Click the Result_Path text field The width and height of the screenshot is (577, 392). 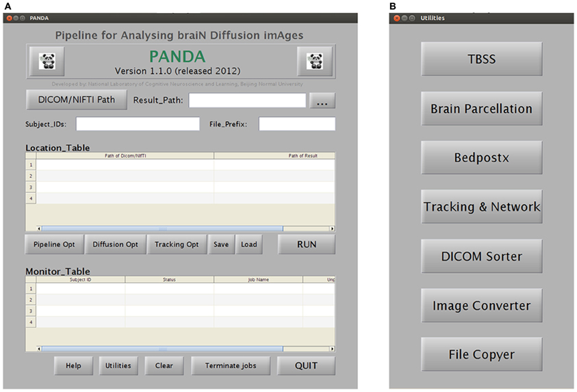tap(247, 101)
